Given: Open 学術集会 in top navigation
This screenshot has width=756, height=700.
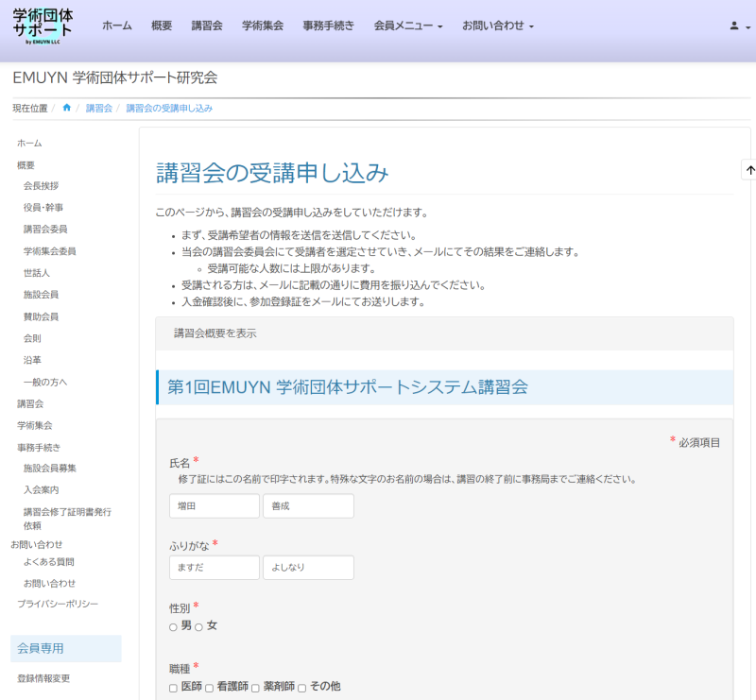Looking at the screenshot, I should tap(263, 26).
